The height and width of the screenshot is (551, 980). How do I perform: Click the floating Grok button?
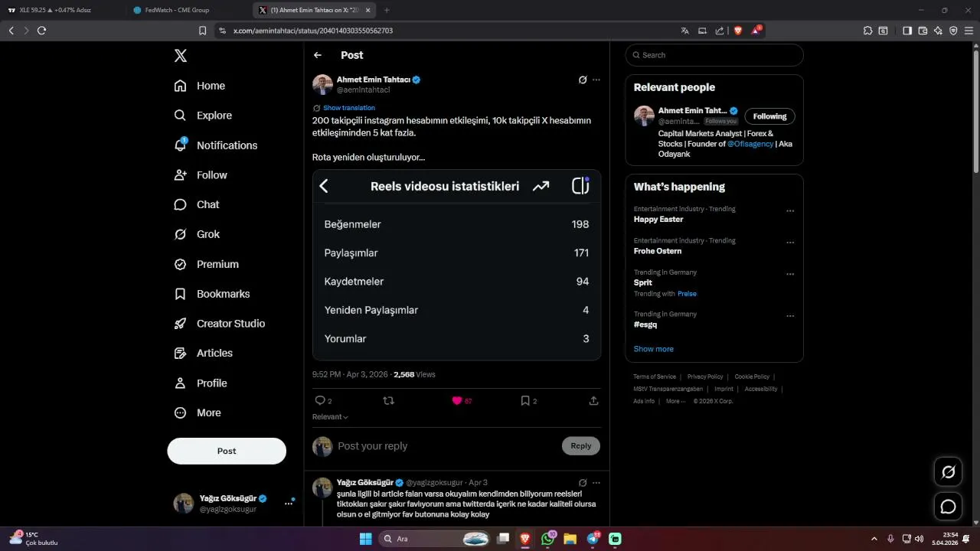(949, 472)
